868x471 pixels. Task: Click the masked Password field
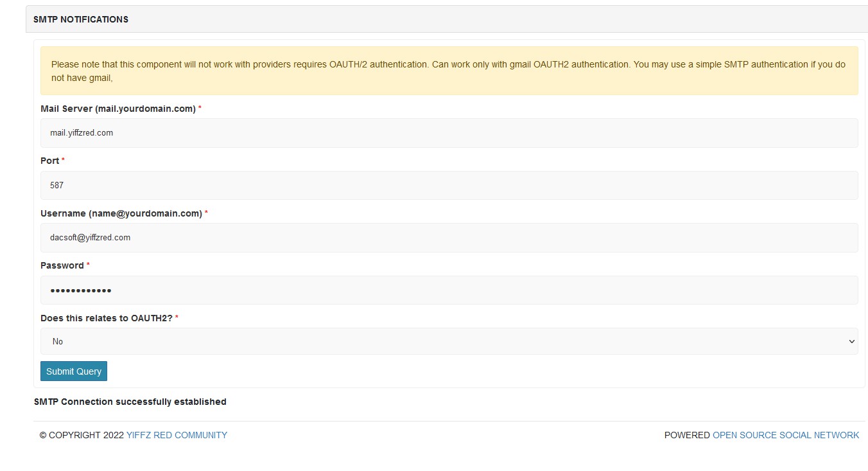(x=449, y=290)
